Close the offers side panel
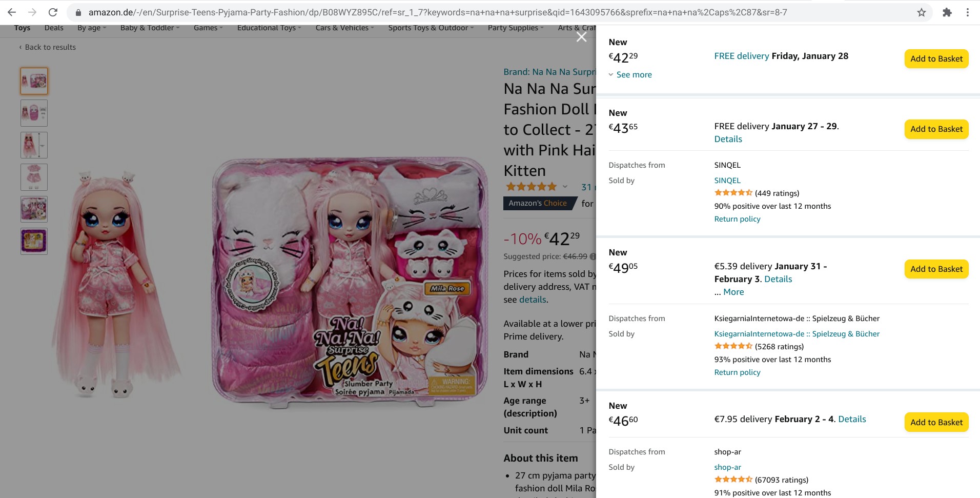 pos(581,37)
